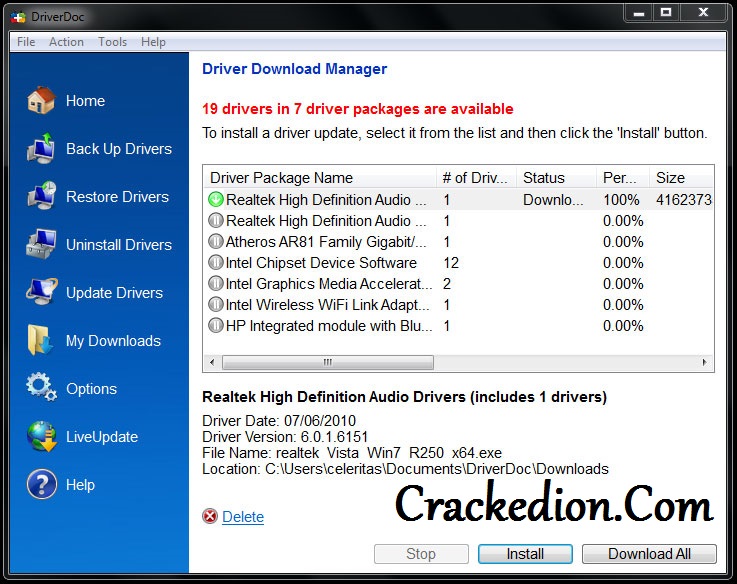
Task: Open the Uninstall Drivers sidebar label
Action: pyautogui.click(x=119, y=245)
